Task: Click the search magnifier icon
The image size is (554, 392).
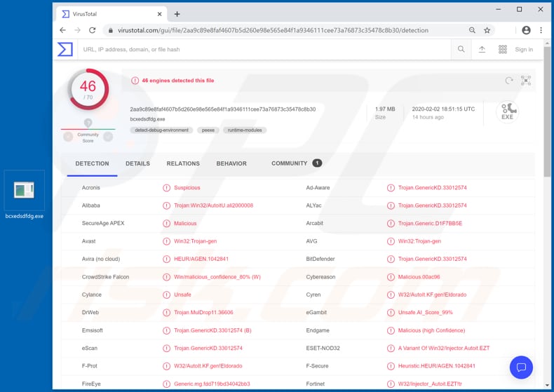Action: (461, 49)
